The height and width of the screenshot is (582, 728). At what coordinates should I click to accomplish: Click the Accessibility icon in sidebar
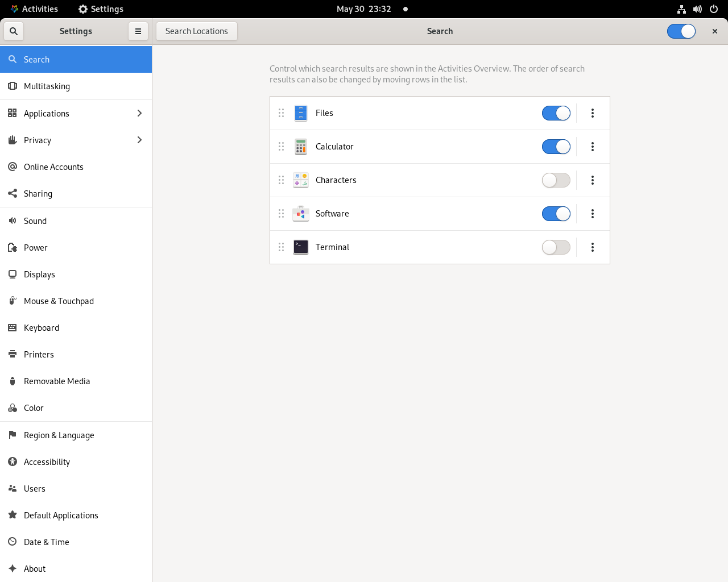click(x=13, y=462)
